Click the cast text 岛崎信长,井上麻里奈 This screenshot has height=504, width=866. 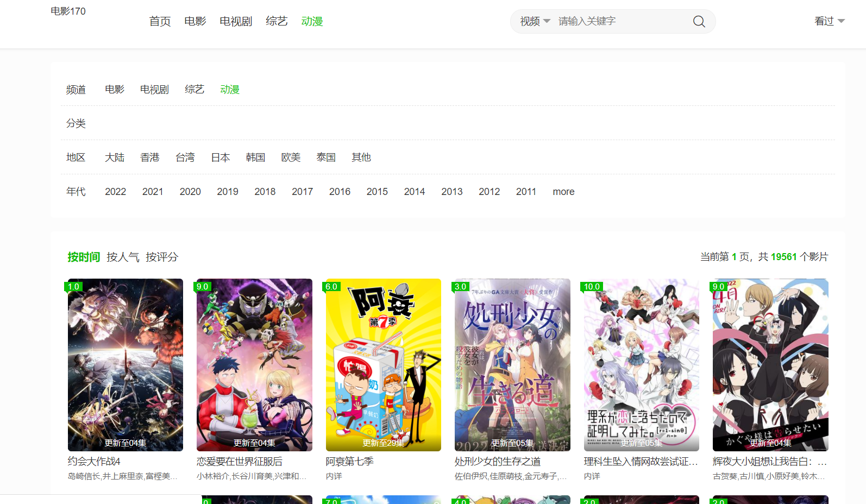122,476
